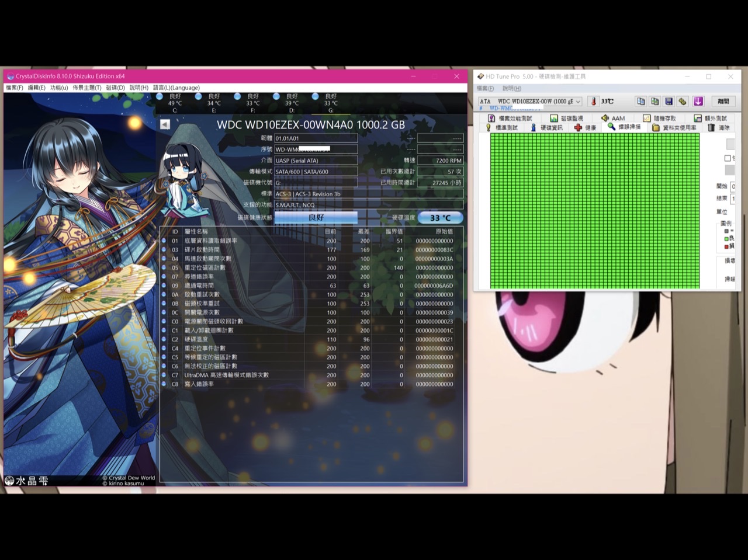Viewport: 748px width, 560px height.
Task: Switch to the AAM tab
Action: pyautogui.click(x=613, y=119)
